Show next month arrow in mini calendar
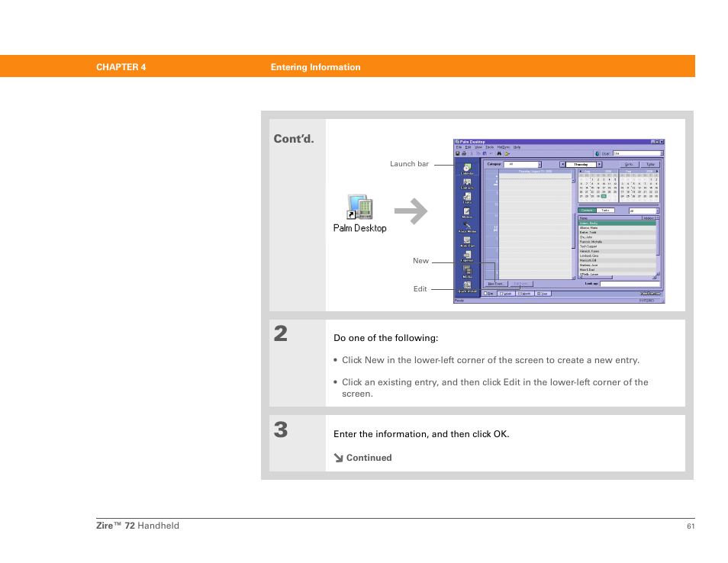 click(657, 172)
